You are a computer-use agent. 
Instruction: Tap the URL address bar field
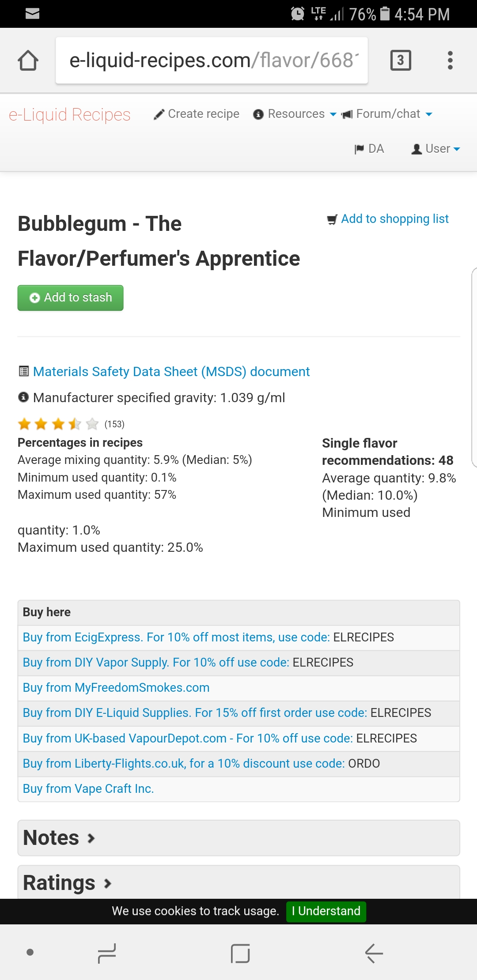click(212, 60)
